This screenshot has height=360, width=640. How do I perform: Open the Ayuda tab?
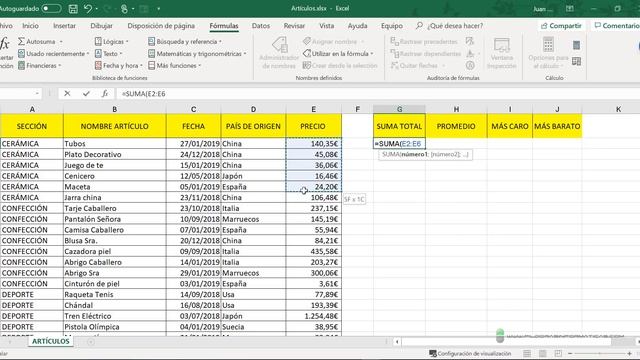tap(358, 26)
